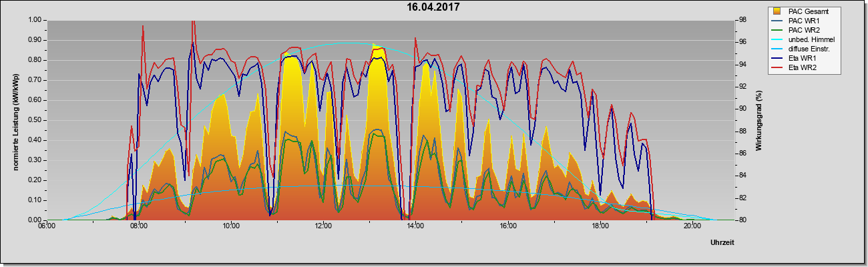The height and width of the screenshot is (267, 868).
Task: Click the 'Eta WR1' legend entry
Action: (x=803, y=58)
